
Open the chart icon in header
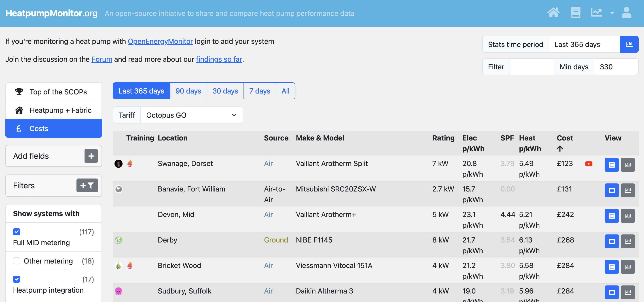pyautogui.click(x=597, y=13)
